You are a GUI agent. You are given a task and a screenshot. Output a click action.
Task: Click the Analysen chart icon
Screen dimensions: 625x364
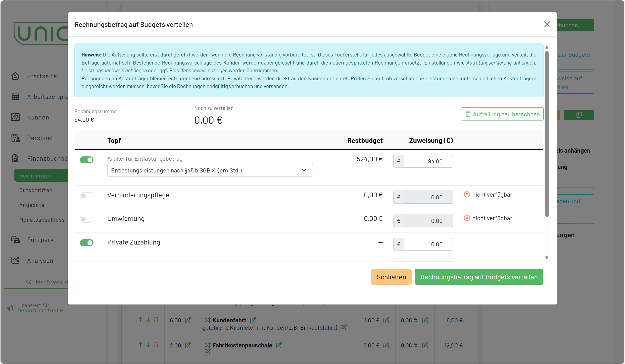(x=15, y=260)
